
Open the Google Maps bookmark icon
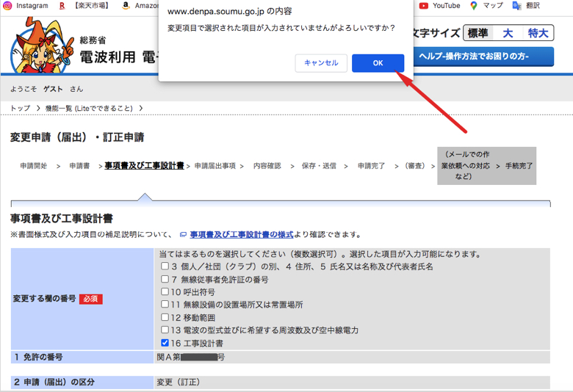click(474, 5)
